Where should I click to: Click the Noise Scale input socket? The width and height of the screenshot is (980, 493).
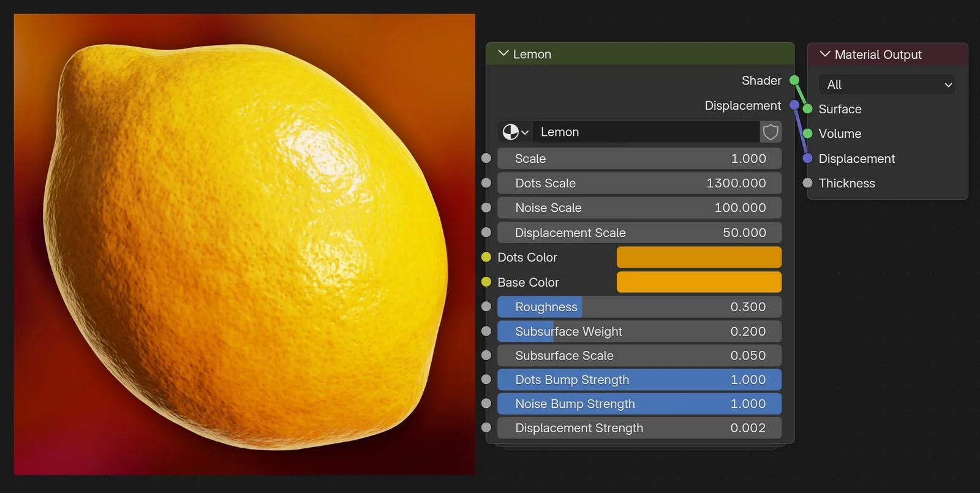pyautogui.click(x=486, y=208)
